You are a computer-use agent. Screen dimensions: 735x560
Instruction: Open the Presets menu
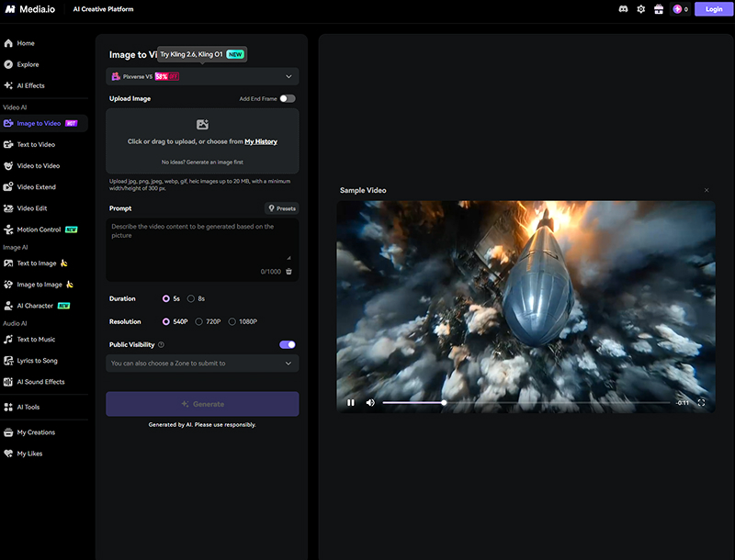tap(281, 208)
